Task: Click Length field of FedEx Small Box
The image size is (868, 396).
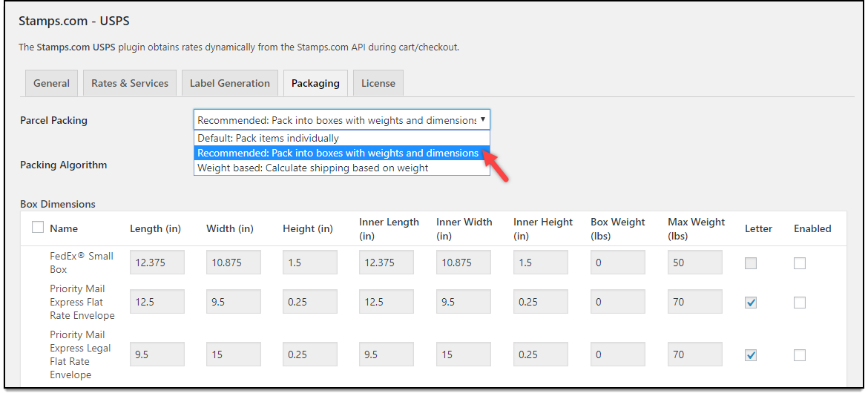Action: [x=157, y=263]
